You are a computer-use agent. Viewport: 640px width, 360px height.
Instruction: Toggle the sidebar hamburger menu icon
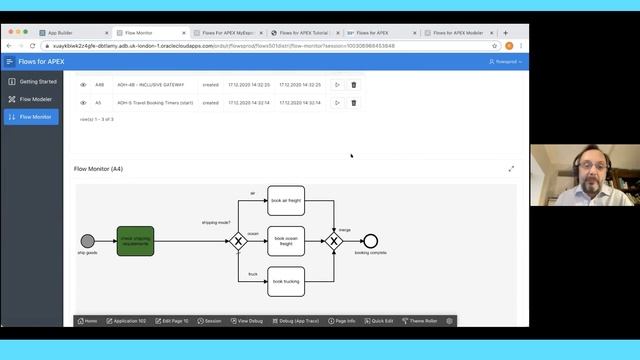point(10,62)
